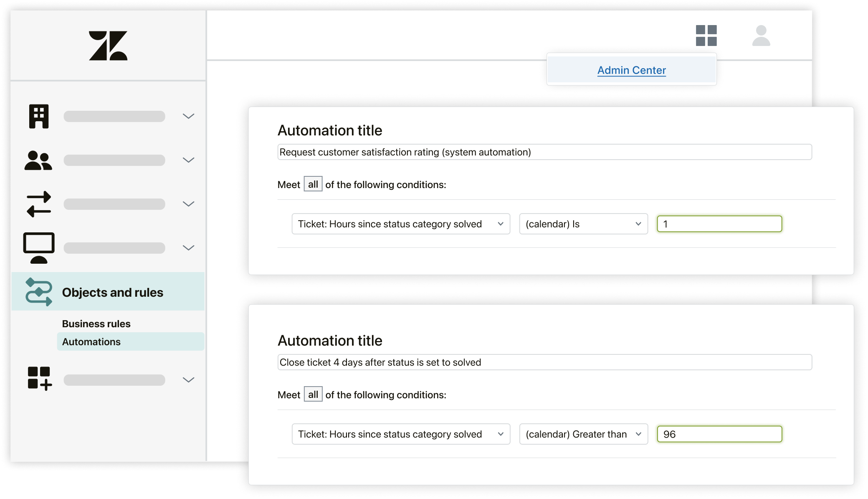Select the Workspaces monitor icon
The height and width of the screenshot is (499, 868).
point(39,248)
